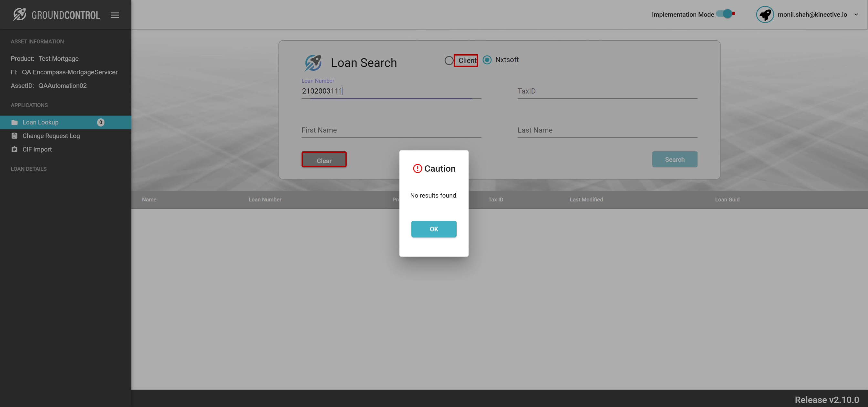Click the Change Request Log clipboard icon
The image size is (868, 407).
click(15, 136)
